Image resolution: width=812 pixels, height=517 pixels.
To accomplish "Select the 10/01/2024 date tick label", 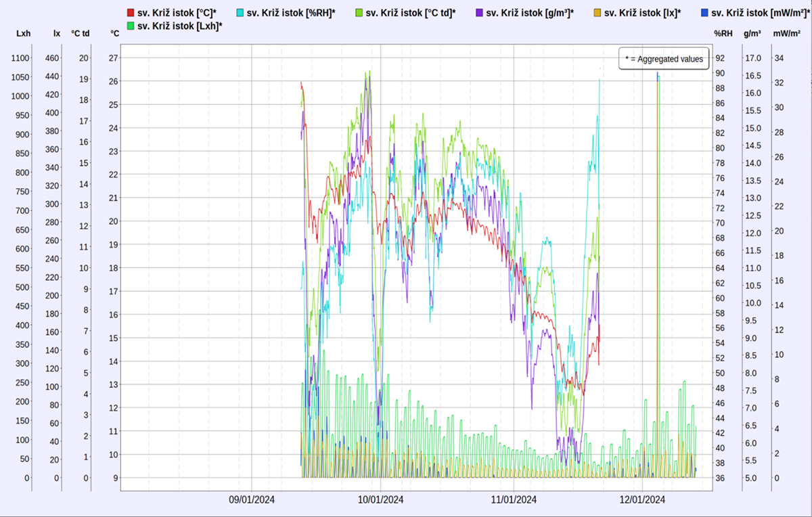I will (x=380, y=499).
